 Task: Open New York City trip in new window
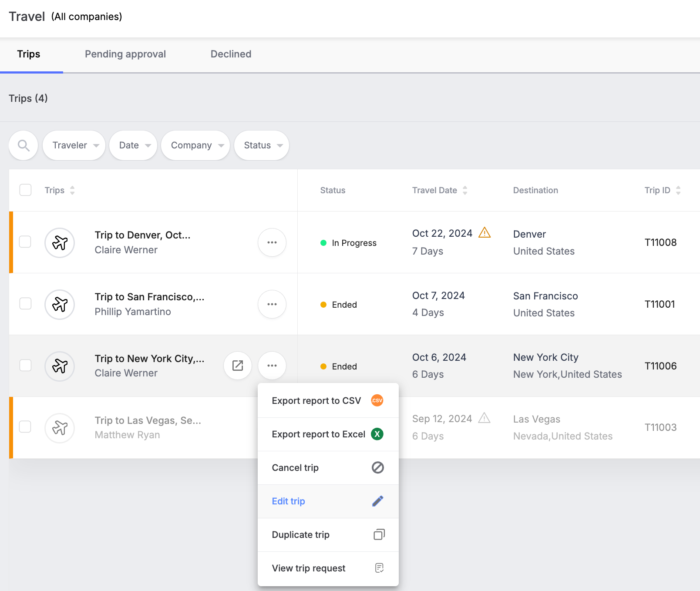pyautogui.click(x=238, y=366)
